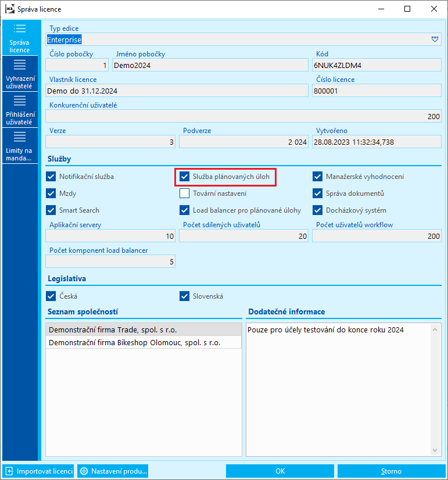The height and width of the screenshot is (480, 448).
Task: Open the Správa licence sidebar section
Action: [20, 38]
